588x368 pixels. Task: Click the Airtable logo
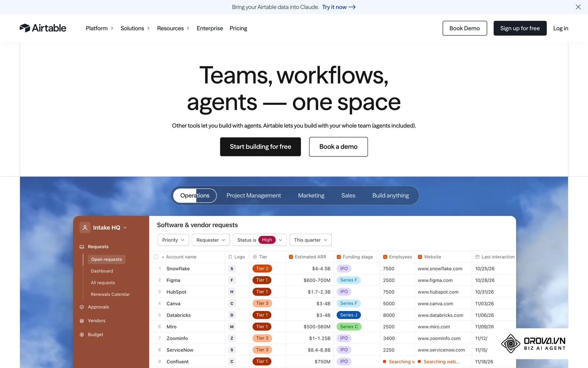click(x=43, y=28)
